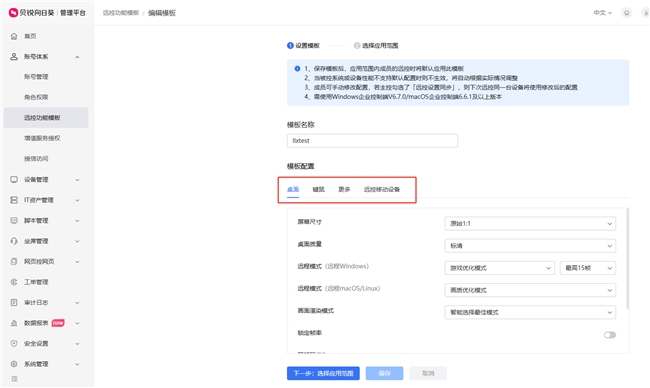The width and height of the screenshot is (650, 388).
Task: Click the 账号体系 person icon
Action: [x=14, y=57]
